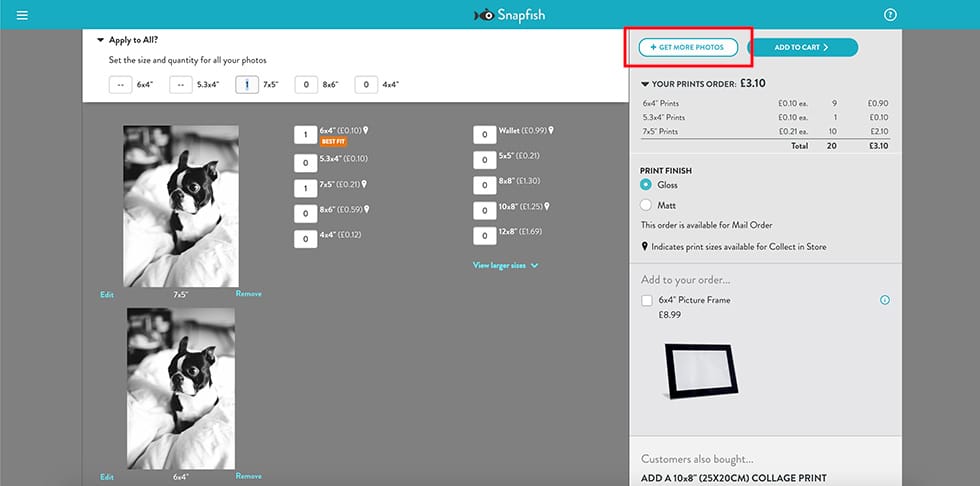This screenshot has height=486, width=980.
Task: Click the store pin icon next to 6x4" price
Action: tap(366, 130)
